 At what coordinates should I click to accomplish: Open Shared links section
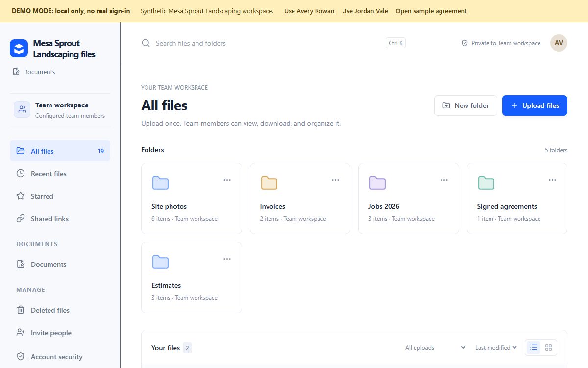60,219
